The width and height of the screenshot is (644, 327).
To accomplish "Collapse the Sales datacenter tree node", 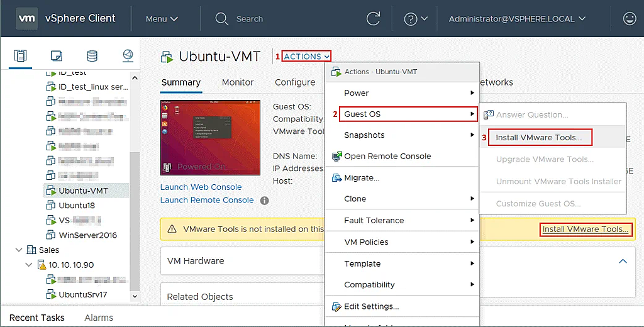I will 18,250.
